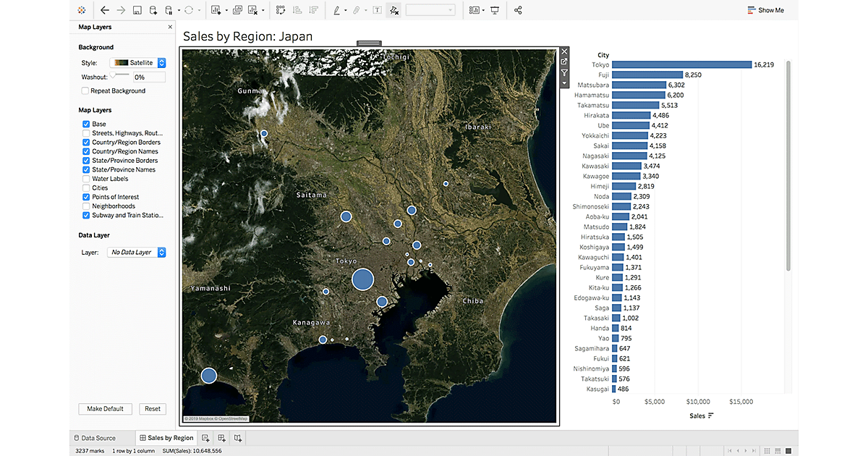Toggle the Cities map layer checkbox
868x456 pixels.
[x=85, y=188]
